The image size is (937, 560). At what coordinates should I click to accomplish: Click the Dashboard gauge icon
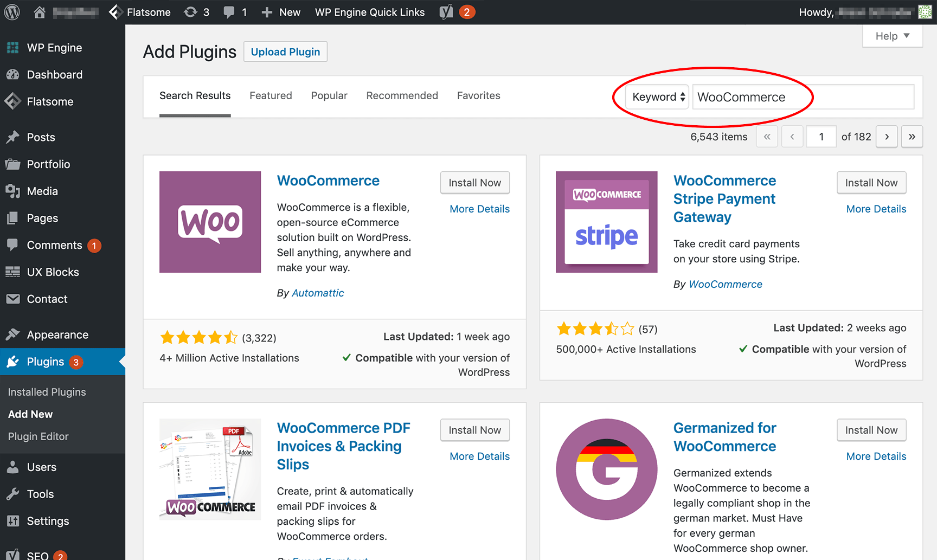point(12,74)
